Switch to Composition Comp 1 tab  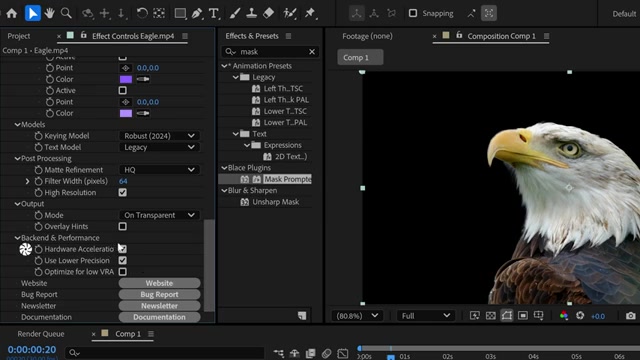tap(501, 36)
